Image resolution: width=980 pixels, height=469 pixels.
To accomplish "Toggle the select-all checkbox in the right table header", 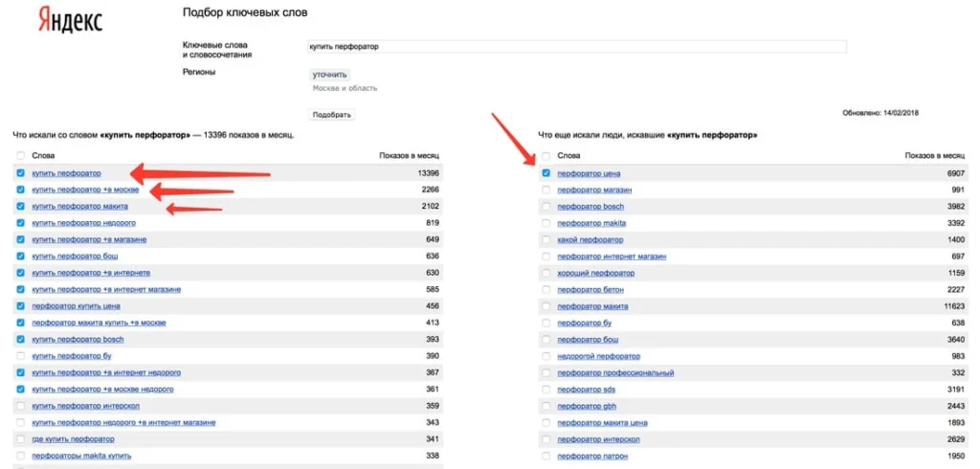I will pyautogui.click(x=546, y=156).
